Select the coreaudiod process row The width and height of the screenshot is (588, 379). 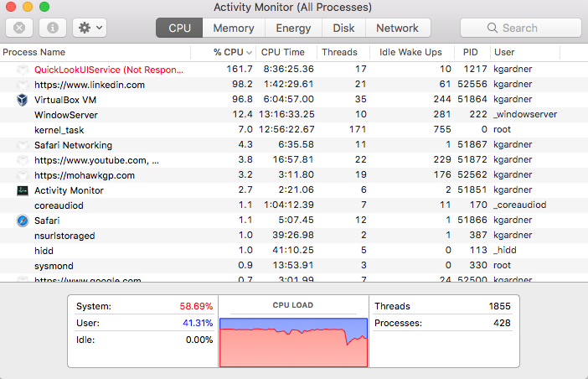point(294,205)
